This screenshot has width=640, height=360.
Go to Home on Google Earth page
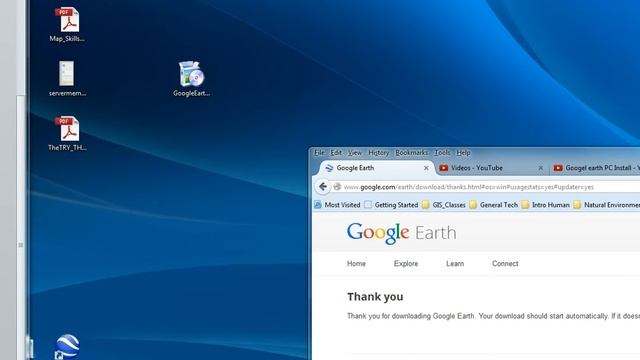356,264
